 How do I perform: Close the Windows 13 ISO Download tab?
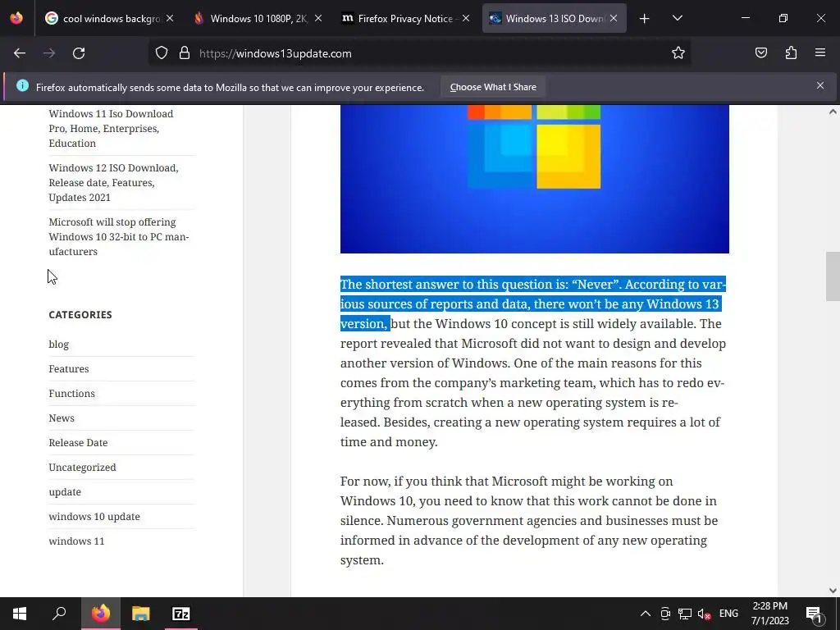pos(614,18)
